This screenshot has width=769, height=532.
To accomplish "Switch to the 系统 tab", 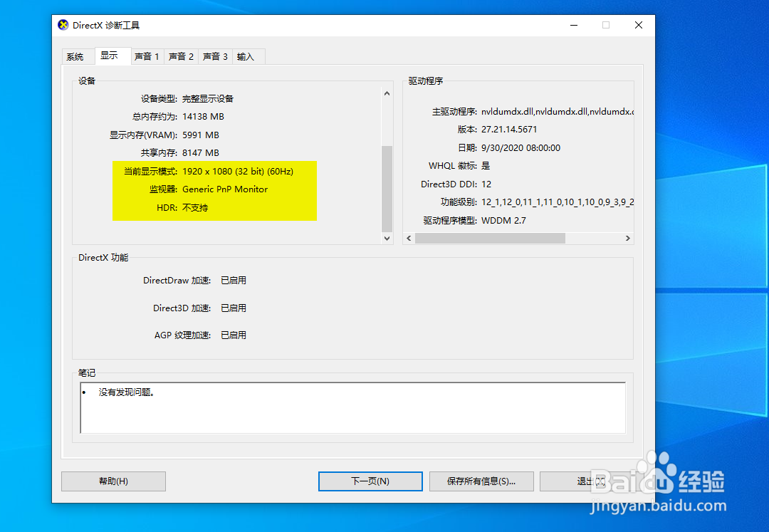I will click(75, 57).
